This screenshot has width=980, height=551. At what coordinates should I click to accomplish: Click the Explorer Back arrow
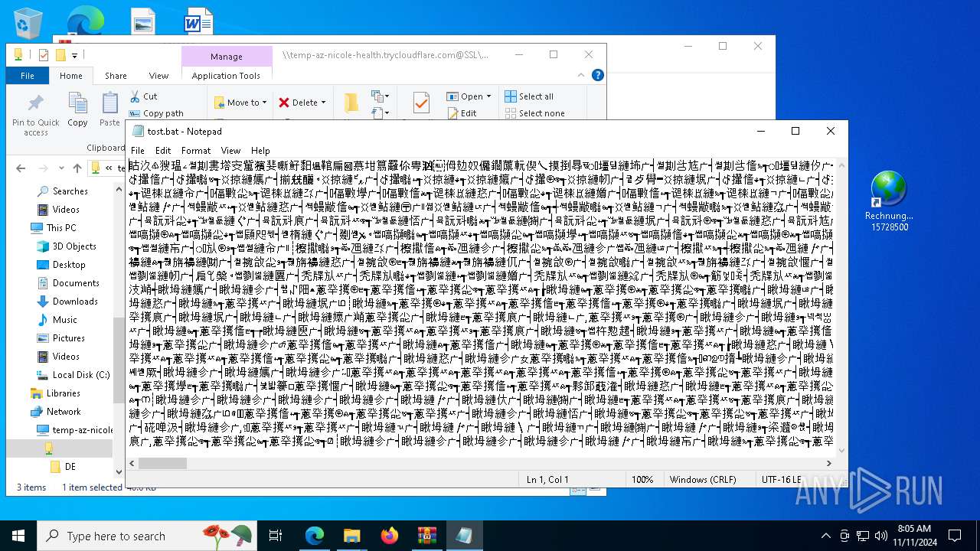(21, 168)
